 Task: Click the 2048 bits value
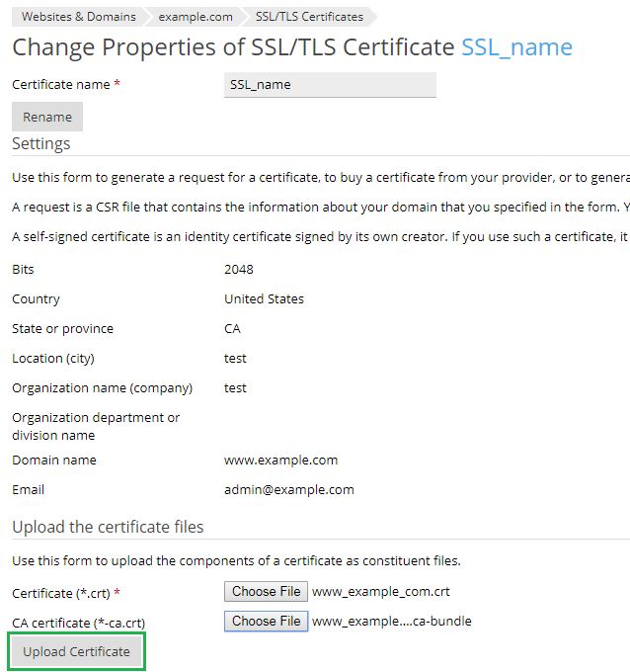(238, 270)
